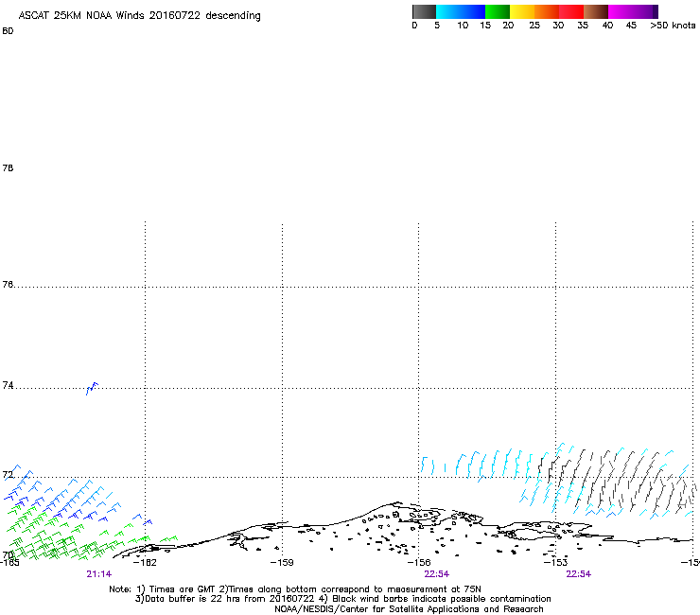Screen dimensions: 700x615
Task: Click the legend tick label 40
Action: (x=607, y=26)
